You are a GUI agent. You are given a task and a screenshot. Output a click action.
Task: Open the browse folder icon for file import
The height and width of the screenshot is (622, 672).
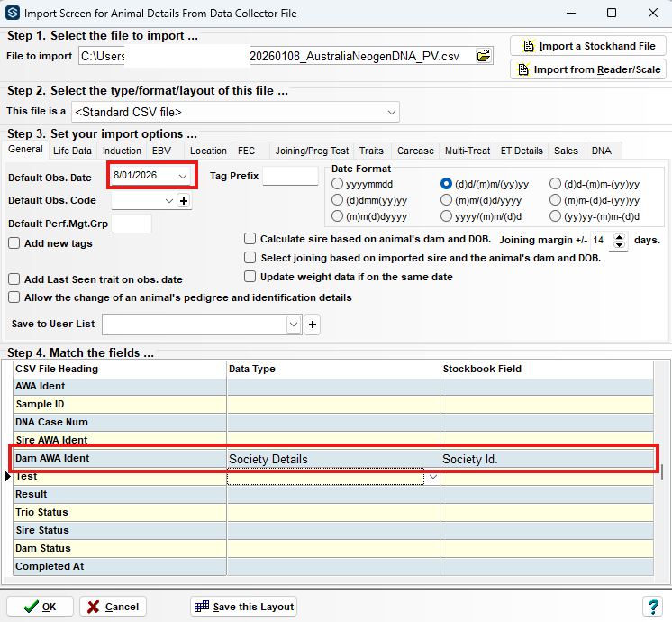[x=484, y=56]
